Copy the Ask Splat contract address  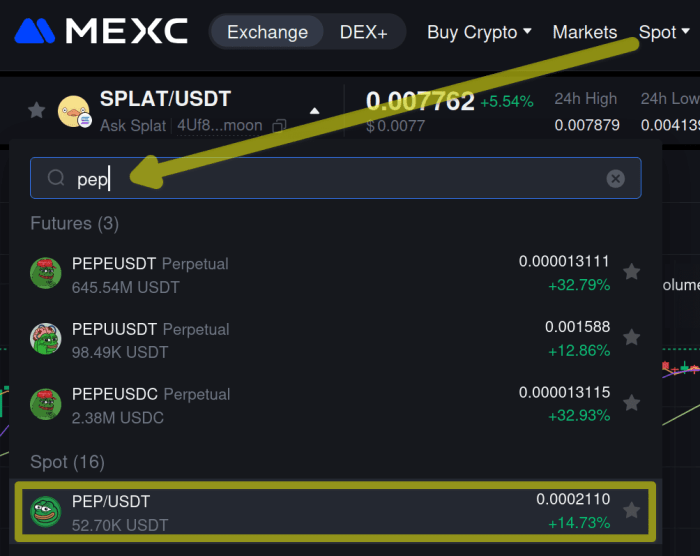point(280,126)
